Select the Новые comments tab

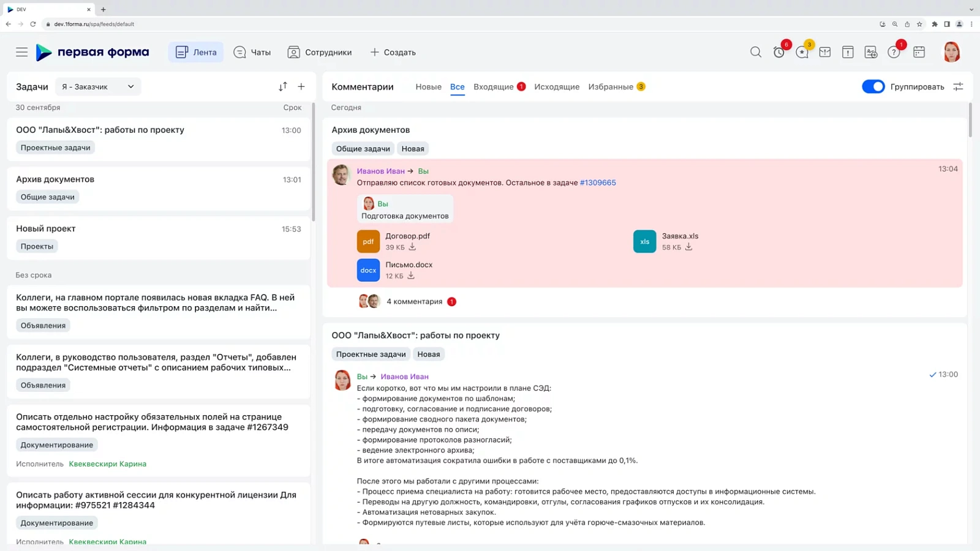point(428,86)
